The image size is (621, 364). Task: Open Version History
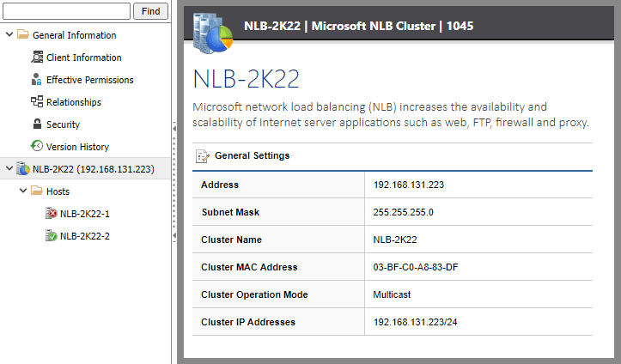click(77, 147)
